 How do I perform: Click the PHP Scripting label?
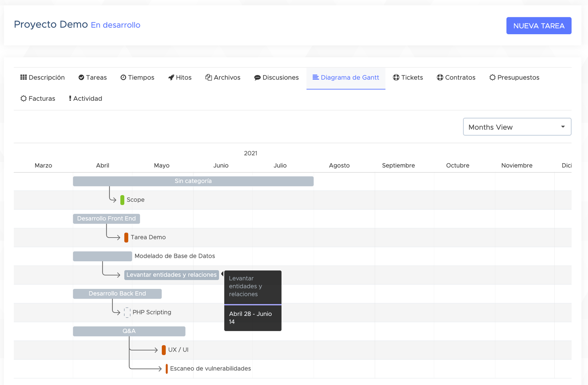tap(152, 312)
